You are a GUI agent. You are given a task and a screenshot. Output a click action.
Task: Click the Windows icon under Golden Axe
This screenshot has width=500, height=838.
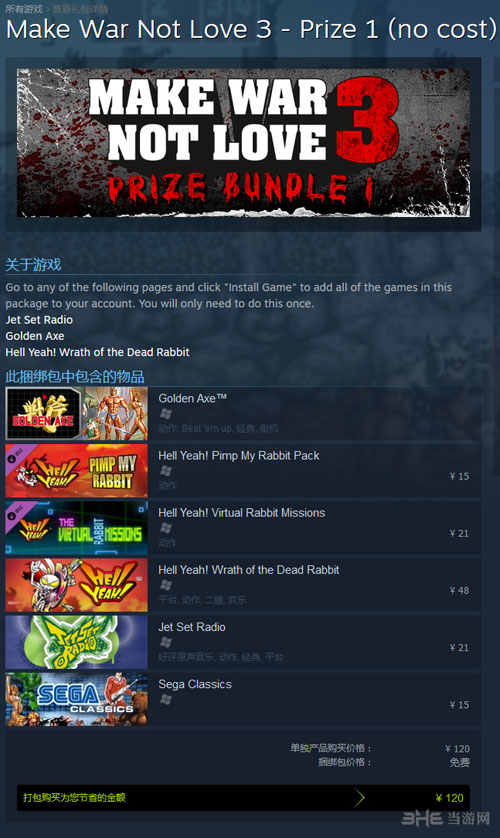[166, 414]
